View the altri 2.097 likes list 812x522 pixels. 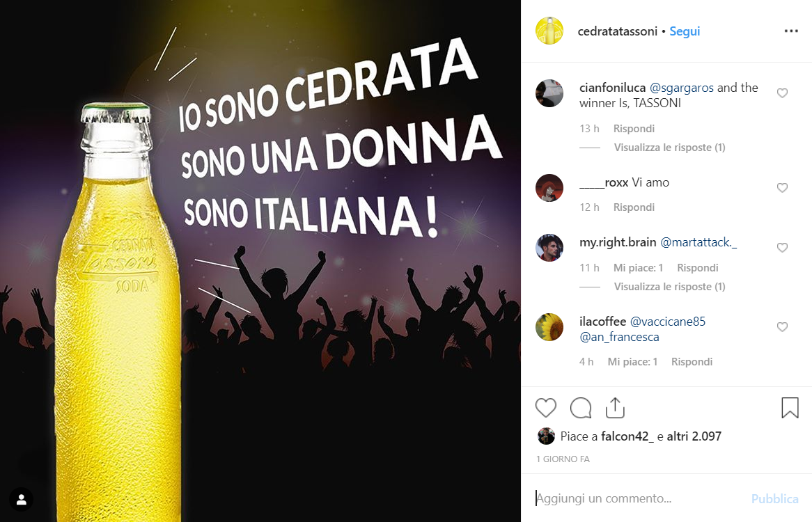[x=694, y=436]
